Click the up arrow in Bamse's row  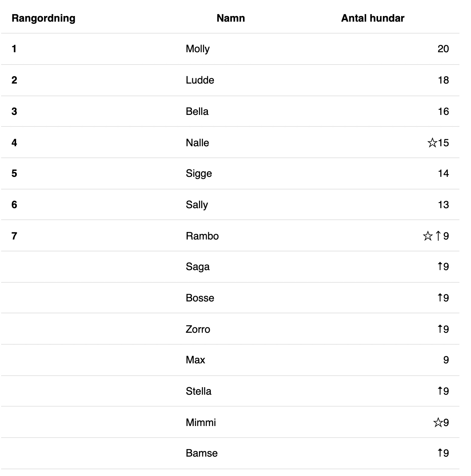(440, 453)
